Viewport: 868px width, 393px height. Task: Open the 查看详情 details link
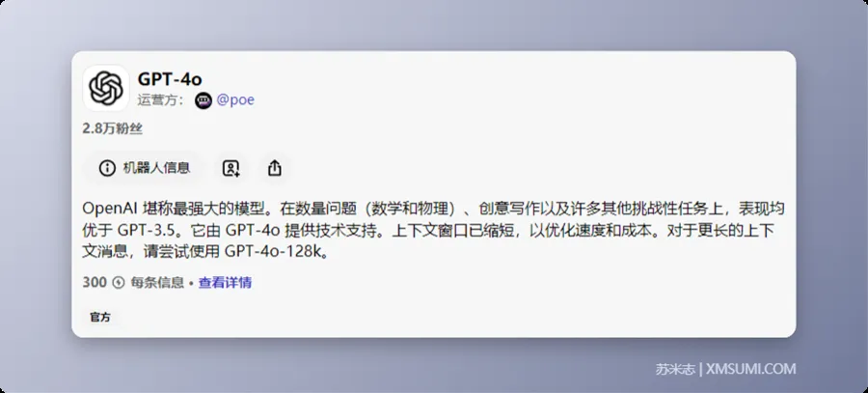[x=225, y=283]
